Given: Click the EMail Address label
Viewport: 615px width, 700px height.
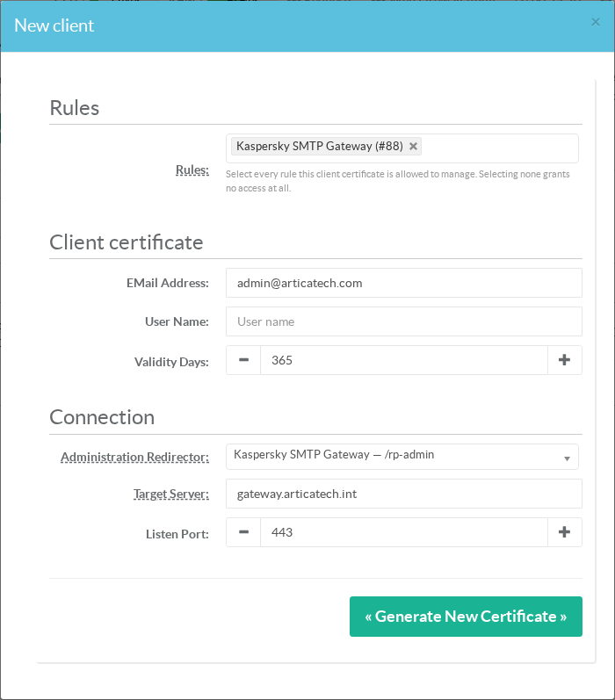Looking at the screenshot, I should point(168,283).
